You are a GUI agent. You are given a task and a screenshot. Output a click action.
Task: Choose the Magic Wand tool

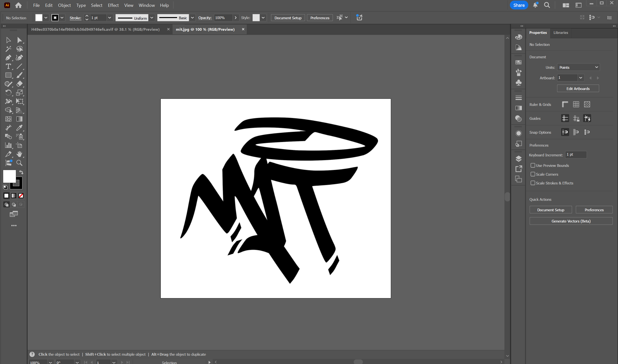[x=8, y=49]
